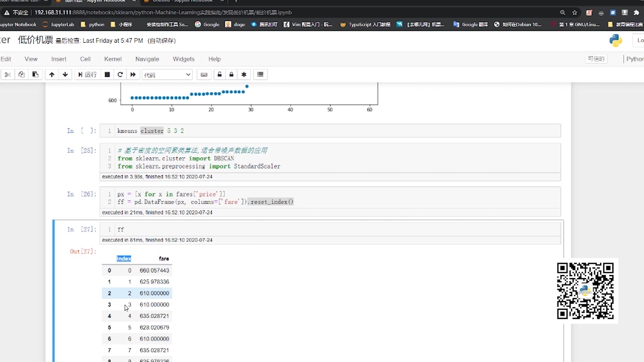Click the fare value 628.020679
This screenshot has height=362, width=644.
(154, 328)
